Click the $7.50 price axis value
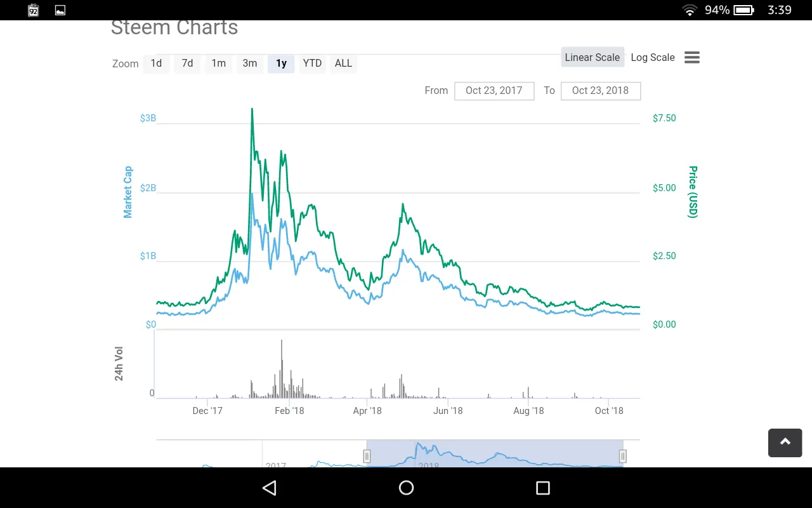 664,118
